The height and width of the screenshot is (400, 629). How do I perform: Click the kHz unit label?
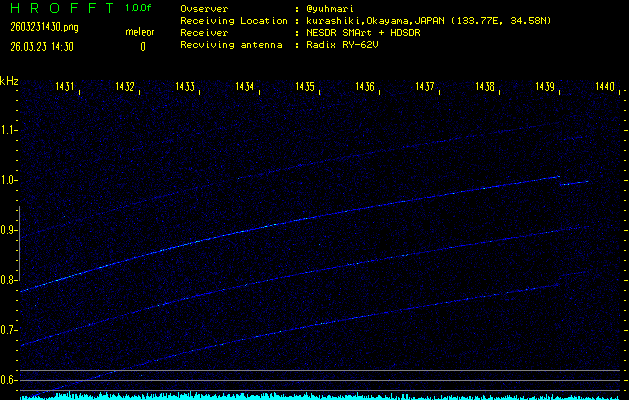(x=9, y=81)
